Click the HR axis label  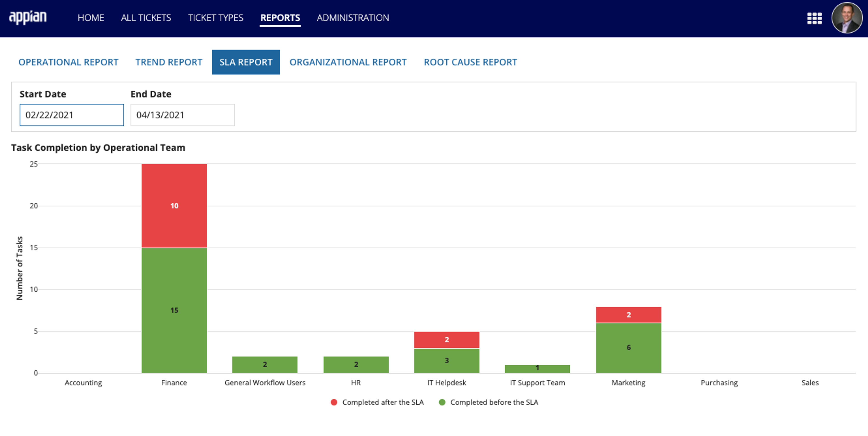tap(356, 383)
